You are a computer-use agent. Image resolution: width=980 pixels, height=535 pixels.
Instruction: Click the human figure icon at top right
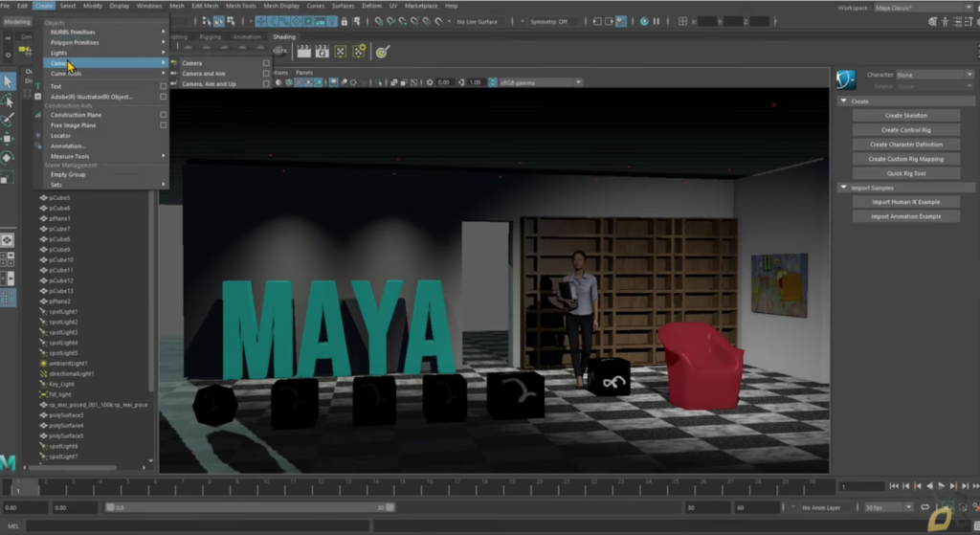tap(945, 21)
